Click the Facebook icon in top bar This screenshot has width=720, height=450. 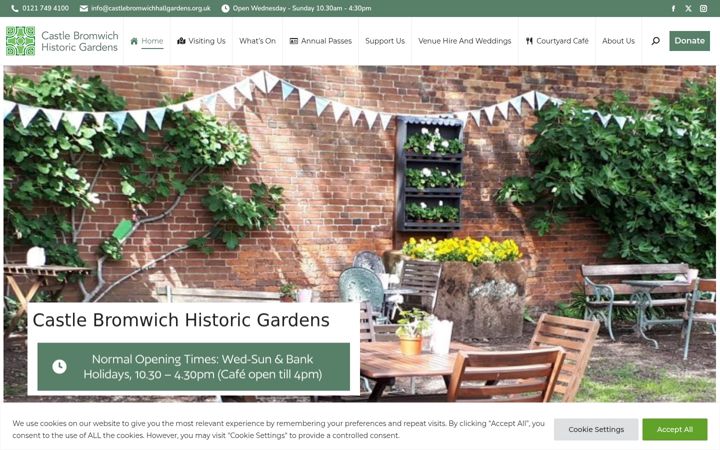pyautogui.click(x=673, y=8)
